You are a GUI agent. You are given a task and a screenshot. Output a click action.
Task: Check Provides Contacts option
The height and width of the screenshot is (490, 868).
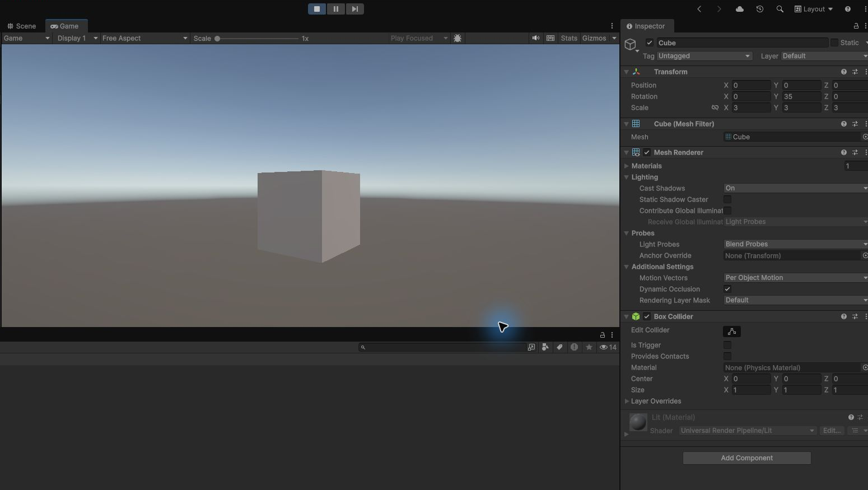coord(727,356)
